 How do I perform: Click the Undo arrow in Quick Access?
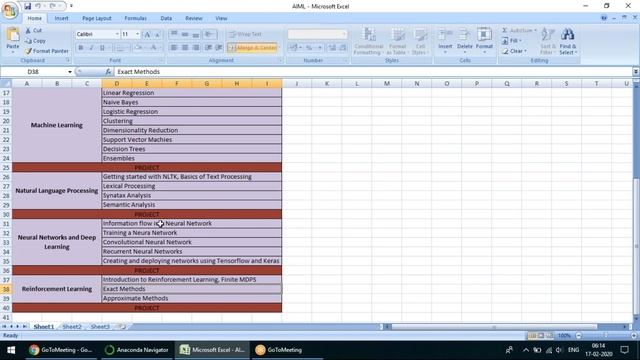click(38, 6)
